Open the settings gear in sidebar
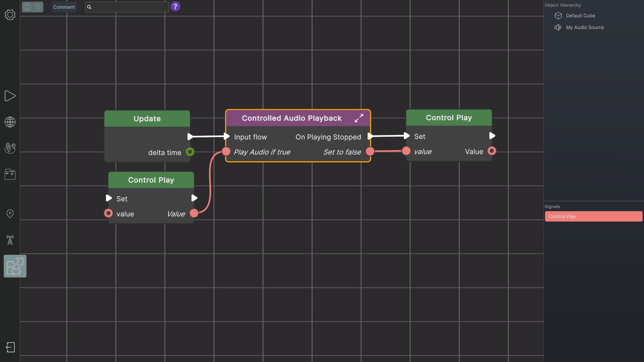 10,15
